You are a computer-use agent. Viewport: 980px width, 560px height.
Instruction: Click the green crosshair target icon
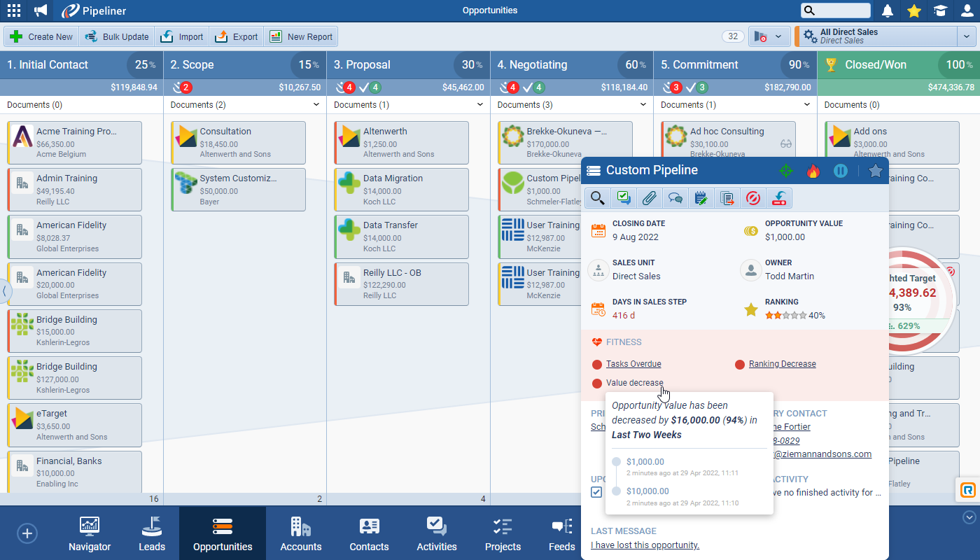pyautogui.click(x=786, y=171)
